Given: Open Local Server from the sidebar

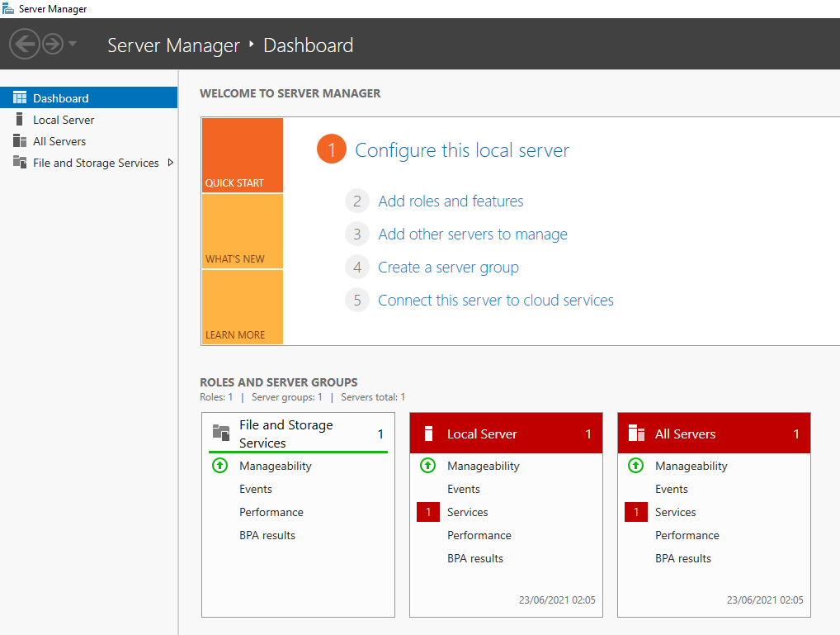Looking at the screenshot, I should click(64, 120).
